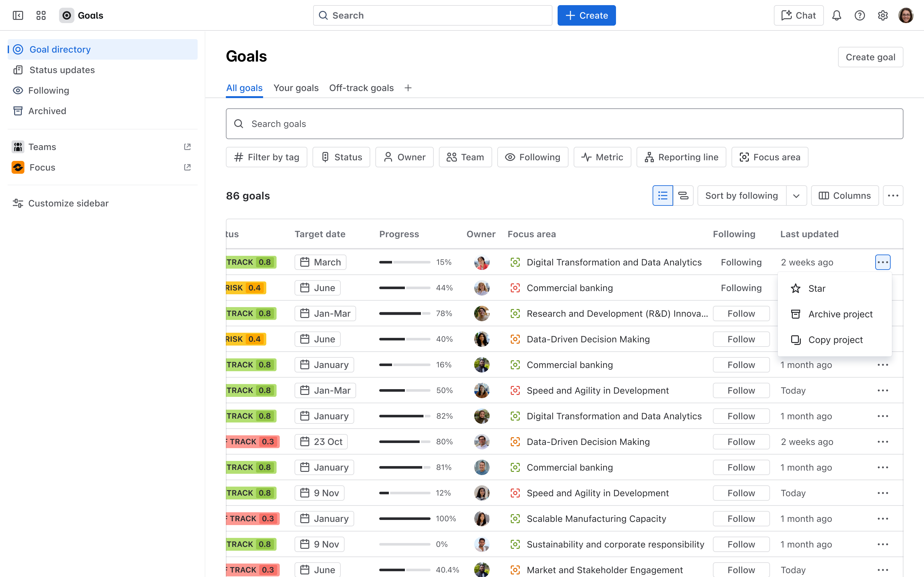Expand the Sort by following dropdown arrow
The image size is (924, 577).
(x=797, y=196)
